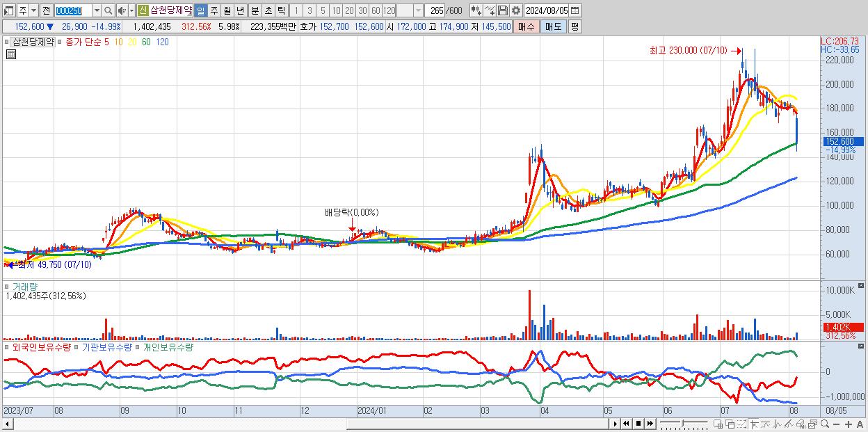The height and width of the screenshot is (432, 868).
Task: Open the chart settings gear icon
Action: click(515, 10)
